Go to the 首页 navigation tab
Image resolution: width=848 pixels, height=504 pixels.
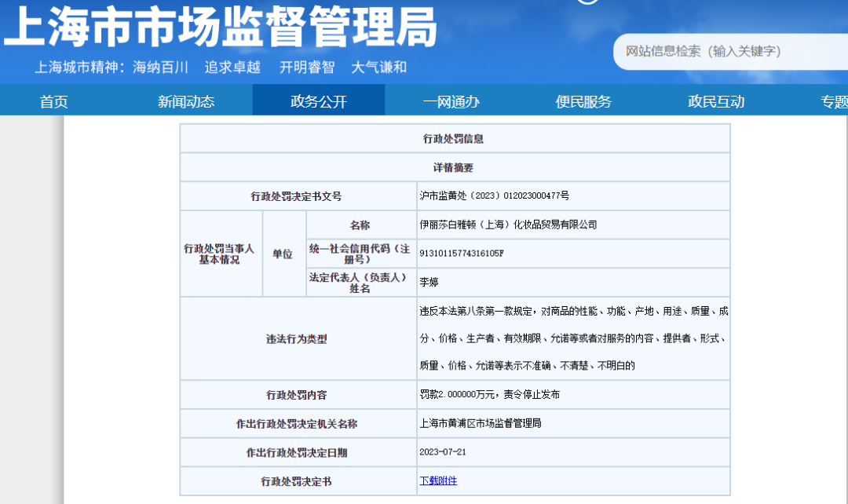[54, 101]
